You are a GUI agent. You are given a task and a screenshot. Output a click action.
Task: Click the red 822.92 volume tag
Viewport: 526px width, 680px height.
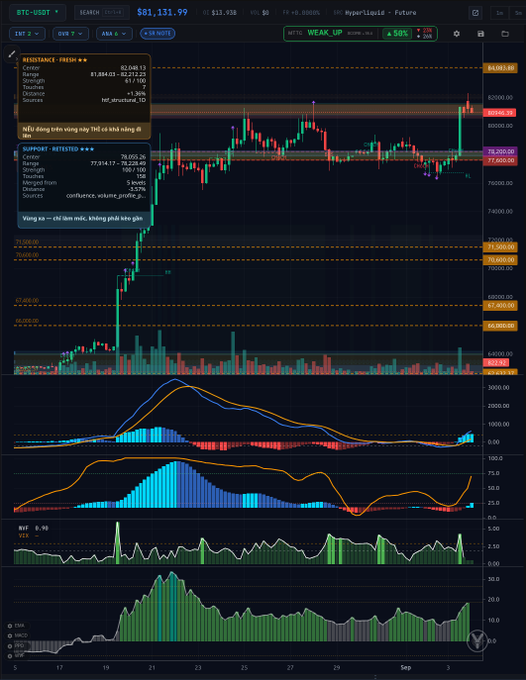coord(496,363)
